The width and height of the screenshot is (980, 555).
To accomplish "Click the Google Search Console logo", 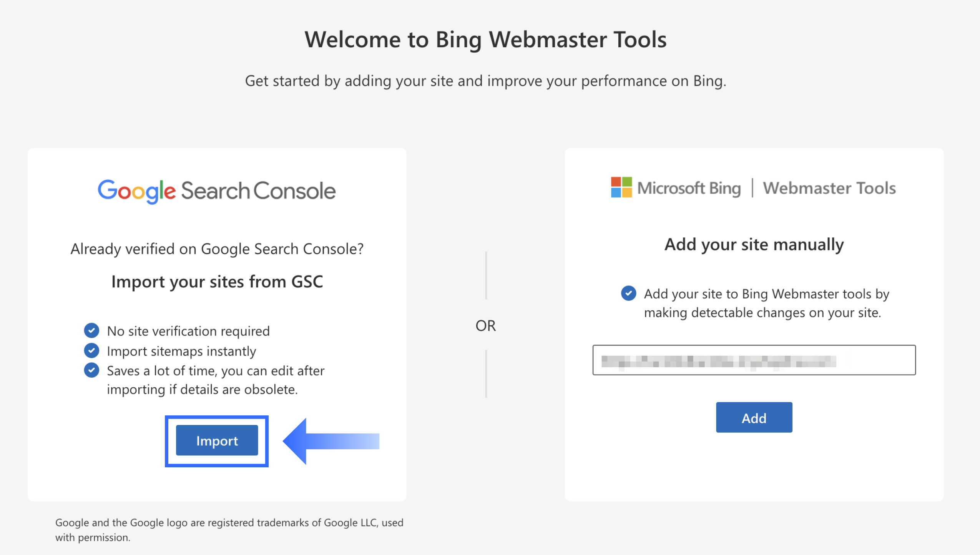I will 217,191.
